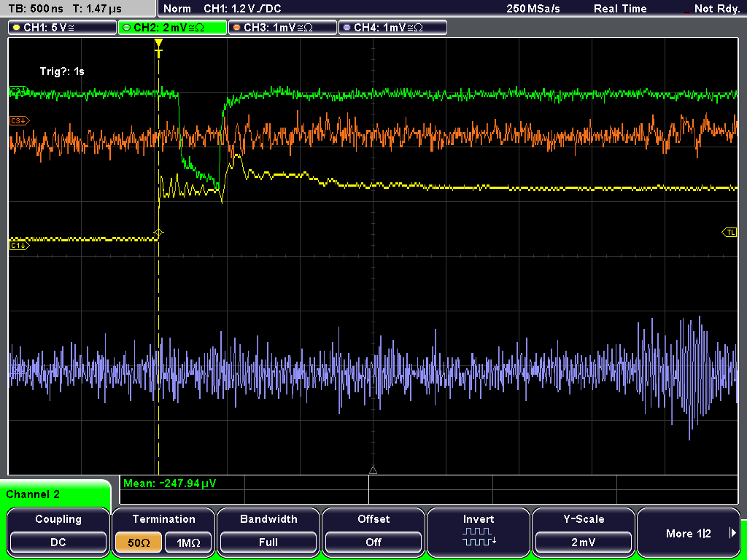Click the Mean: -247.94 µV measurement
Screen dimensions: 747x560
pos(169,483)
